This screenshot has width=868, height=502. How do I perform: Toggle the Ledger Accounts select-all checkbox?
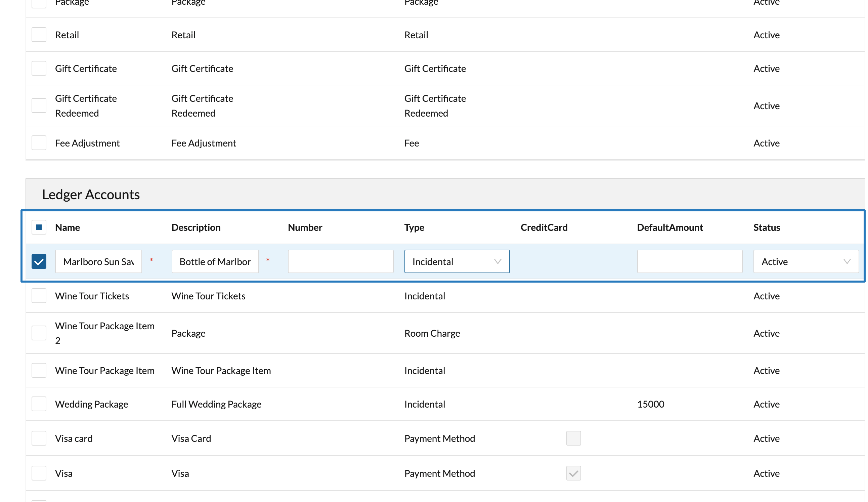39,227
